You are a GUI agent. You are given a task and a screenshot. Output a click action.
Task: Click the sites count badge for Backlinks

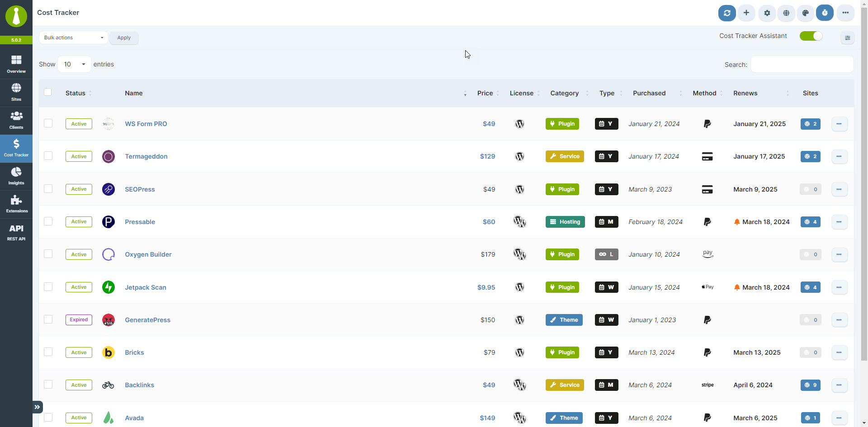click(811, 385)
